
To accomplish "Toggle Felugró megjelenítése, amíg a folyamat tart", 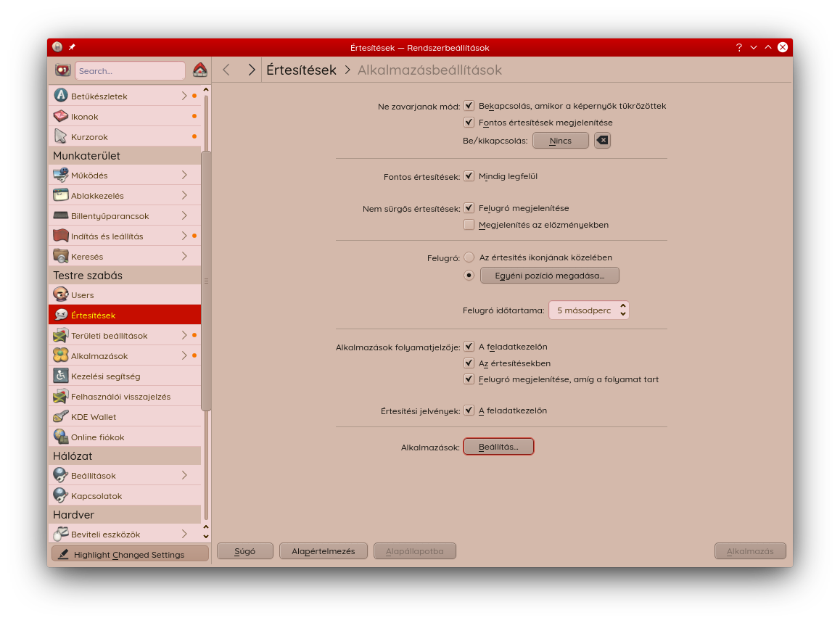I will tap(469, 379).
